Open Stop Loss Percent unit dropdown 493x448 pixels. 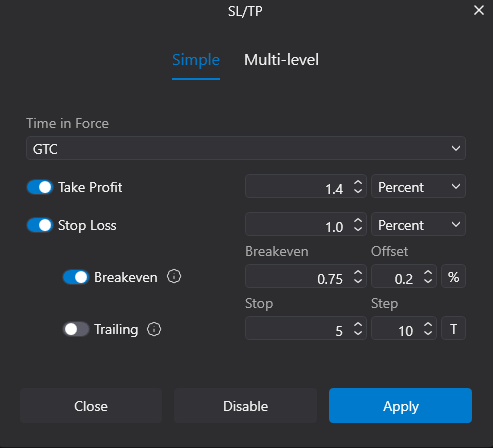click(418, 224)
